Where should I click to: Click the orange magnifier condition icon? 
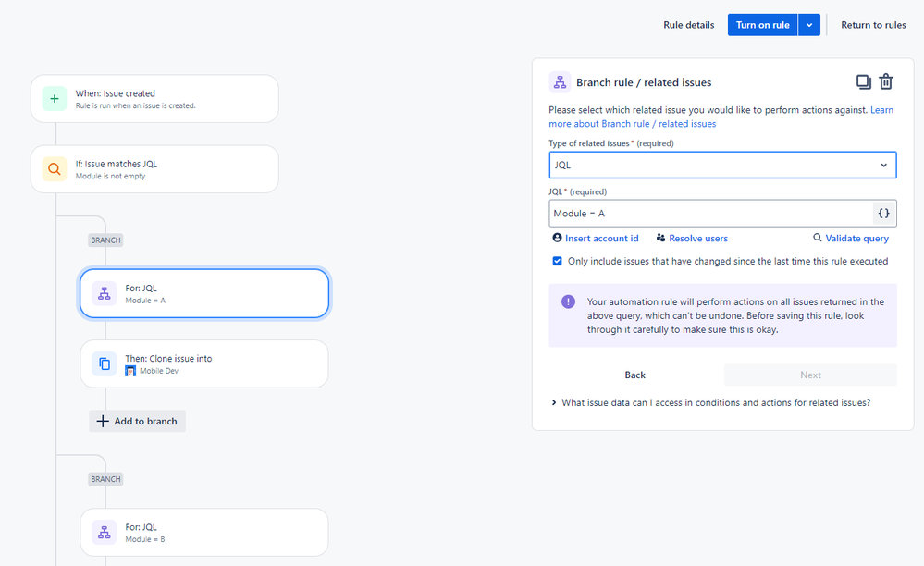(55, 169)
